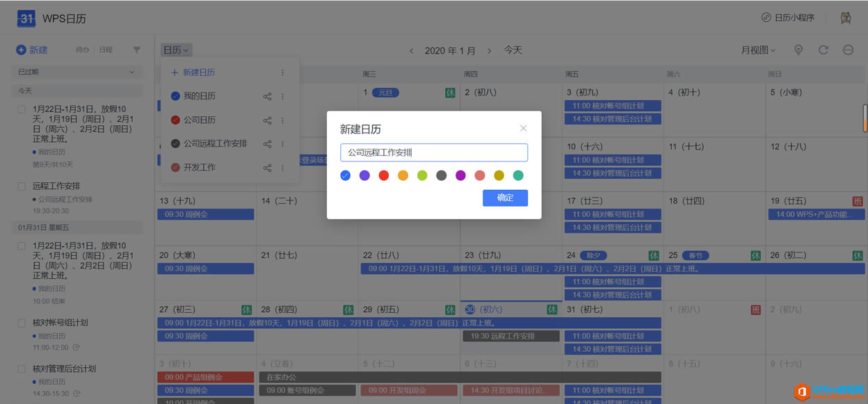Toggle the 公司日历 calendar checkmark
The width and height of the screenshot is (868, 404).
click(175, 120)
